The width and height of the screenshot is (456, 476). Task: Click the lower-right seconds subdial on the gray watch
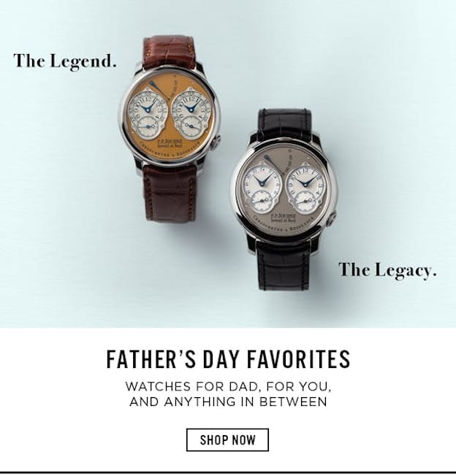point(305,201)
